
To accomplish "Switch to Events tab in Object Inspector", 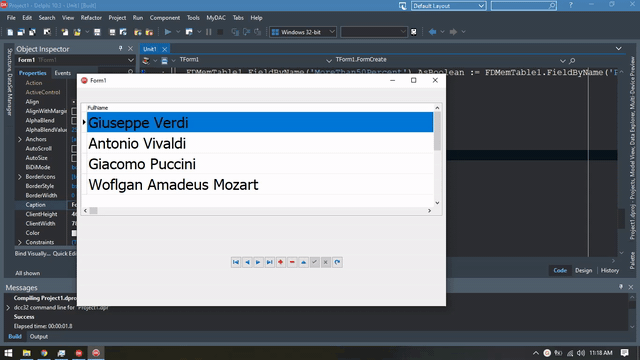I will [x=62, y=73].
